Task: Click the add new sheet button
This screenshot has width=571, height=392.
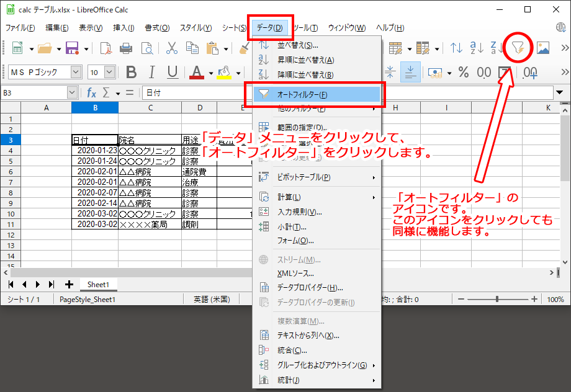Action: tap(68, 284)
